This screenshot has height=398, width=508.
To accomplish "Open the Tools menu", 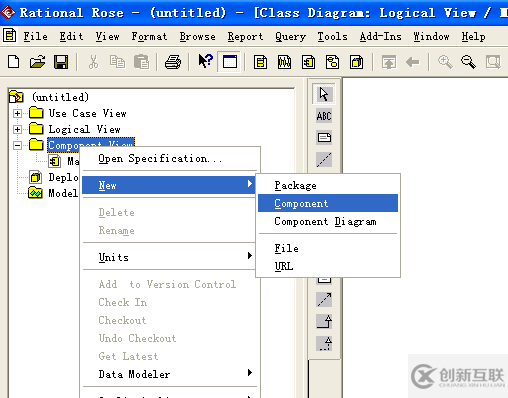I will click(332, 36).
